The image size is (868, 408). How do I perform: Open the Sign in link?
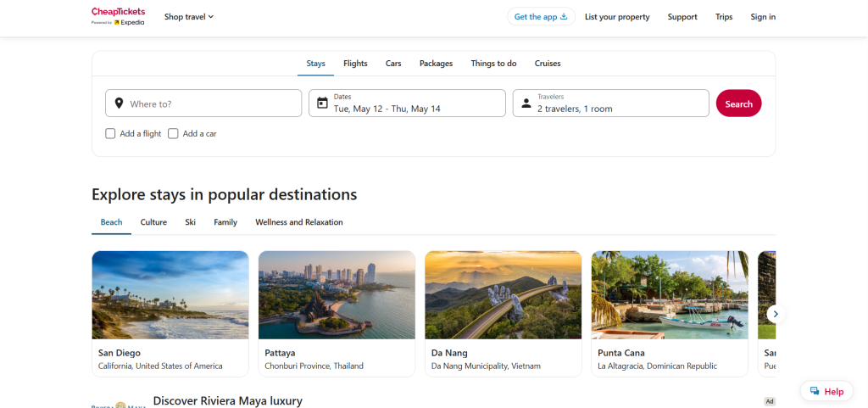pyautogui.click(x=763, y=17)
